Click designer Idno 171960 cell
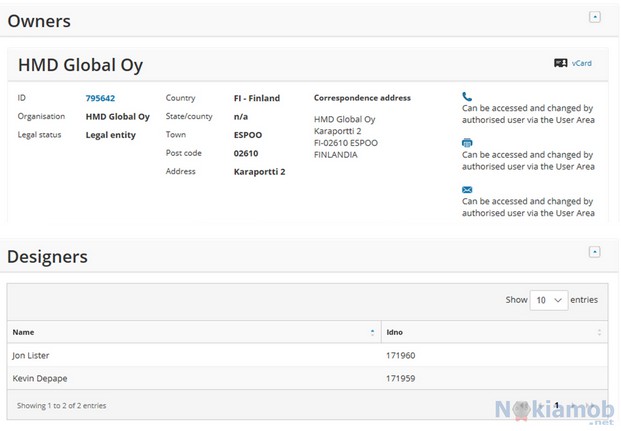Image resolution: width=621 pixels, height=431 pixels. 400,355
